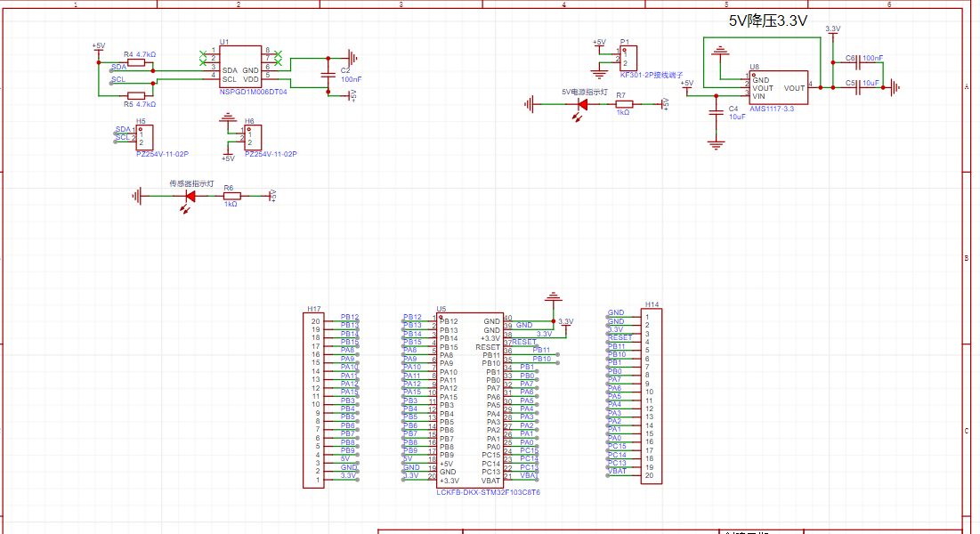Select the ground symbol above U5
This screenshot has width=980, height=534.
point(554,296)
